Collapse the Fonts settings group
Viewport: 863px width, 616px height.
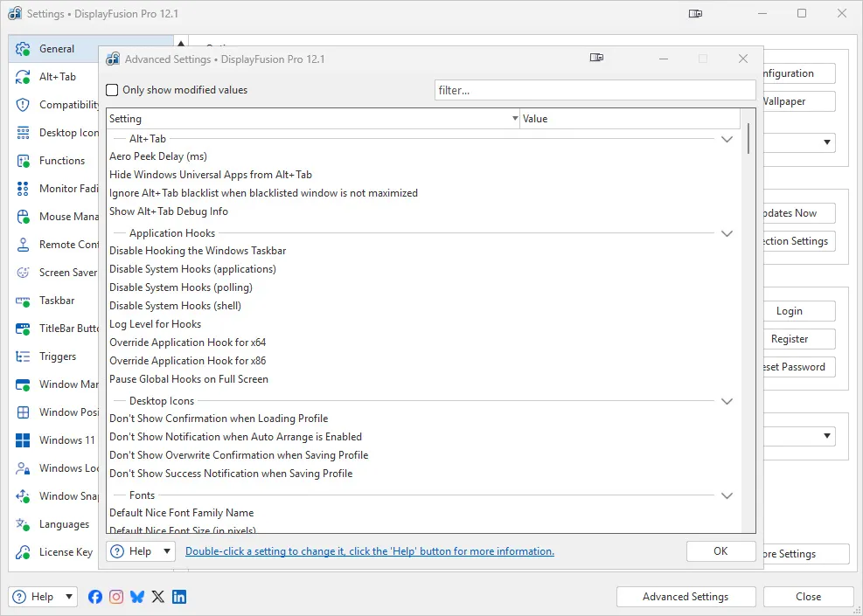pos(727,496)
